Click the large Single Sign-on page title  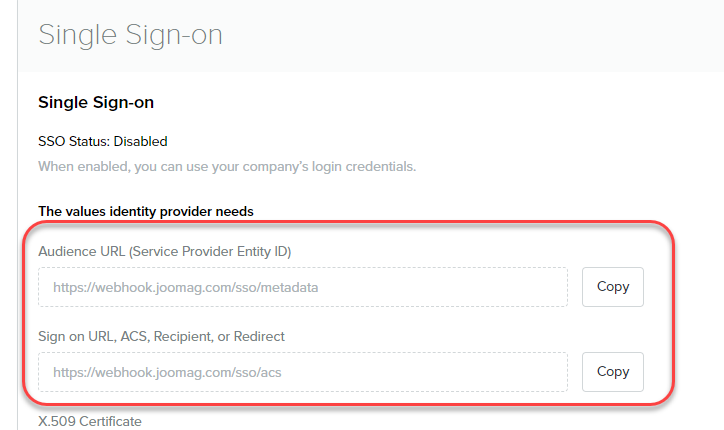[x=130, y=35]
